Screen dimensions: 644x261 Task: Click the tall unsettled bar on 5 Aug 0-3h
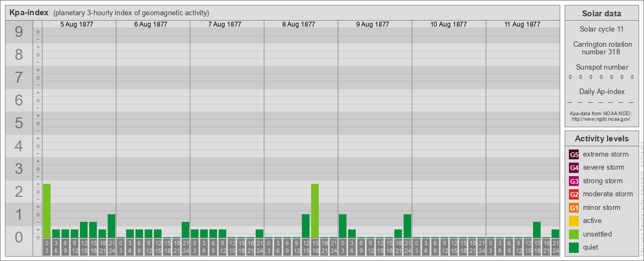(x=47, y=211)
